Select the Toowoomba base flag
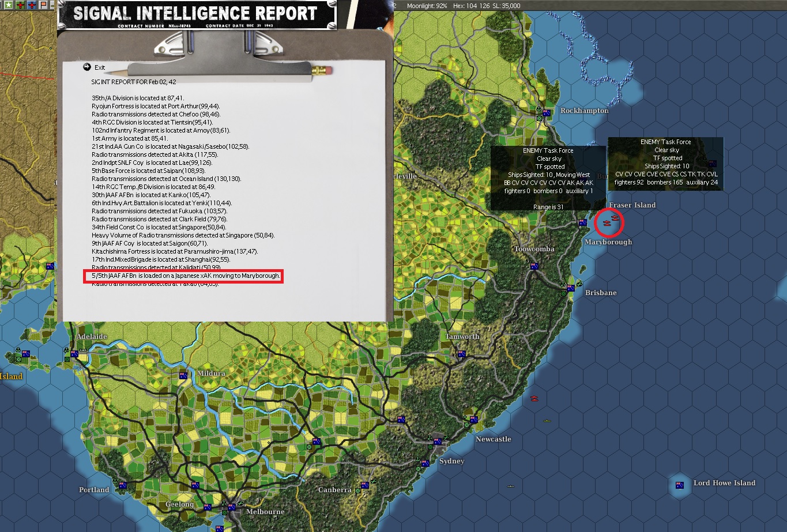The width and height of the screenshot is (787, 532). [534, 266]
